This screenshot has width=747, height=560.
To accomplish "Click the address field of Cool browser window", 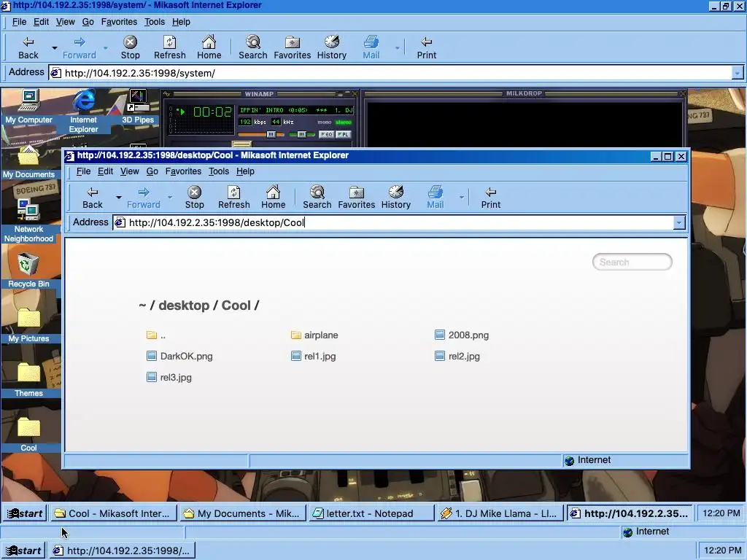I will tap(399, 223).
